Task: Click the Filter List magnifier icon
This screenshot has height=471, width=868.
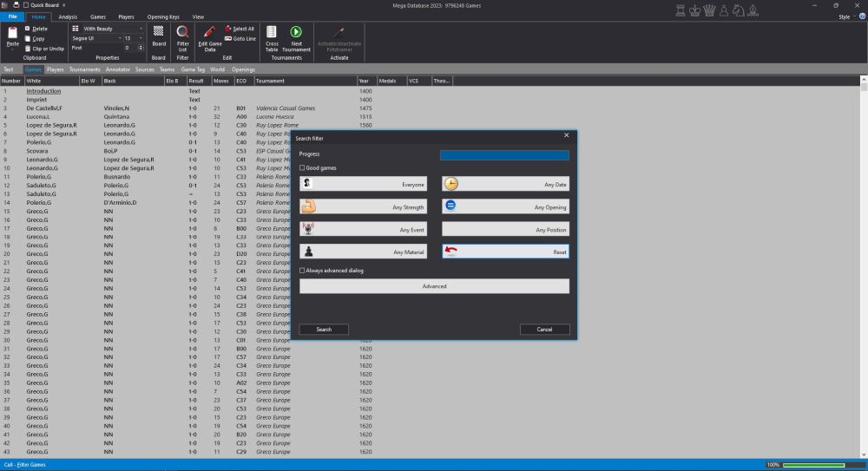Action: pos(182,32)
